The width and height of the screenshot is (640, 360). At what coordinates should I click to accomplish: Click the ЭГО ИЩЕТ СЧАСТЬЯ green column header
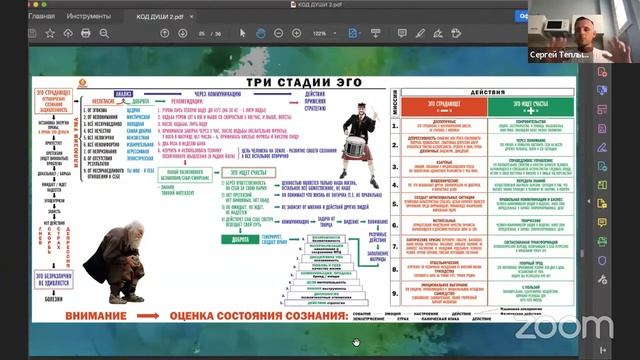tap(531, 107)
